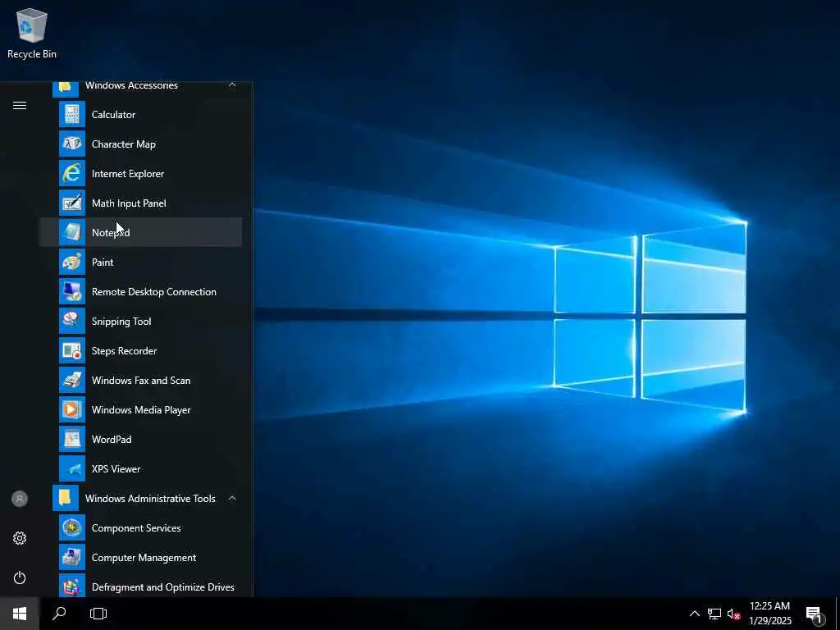Click the network status tray icon
The width and height of the screenshot is (840, 630).
click(714, 614)
